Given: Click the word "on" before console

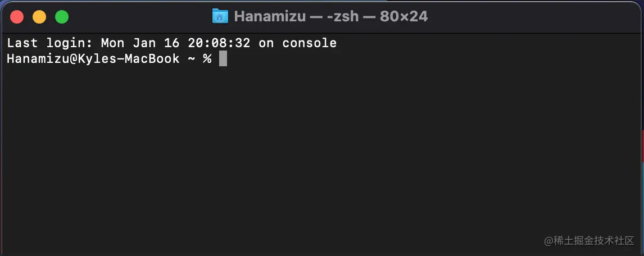Looking at the screenshot, I should 266,43.
